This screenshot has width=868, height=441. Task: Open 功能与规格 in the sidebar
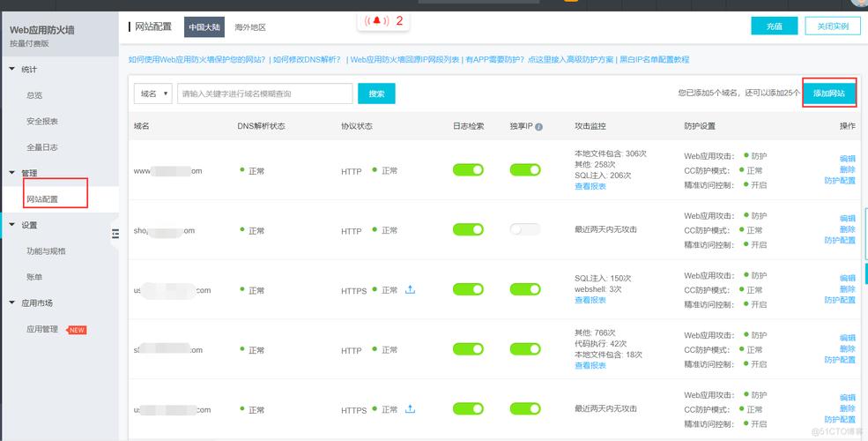coord(46,251)
